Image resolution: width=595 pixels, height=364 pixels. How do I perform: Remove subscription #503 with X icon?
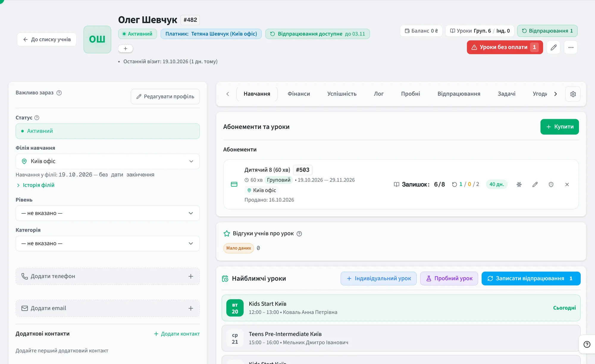[567, 185]
